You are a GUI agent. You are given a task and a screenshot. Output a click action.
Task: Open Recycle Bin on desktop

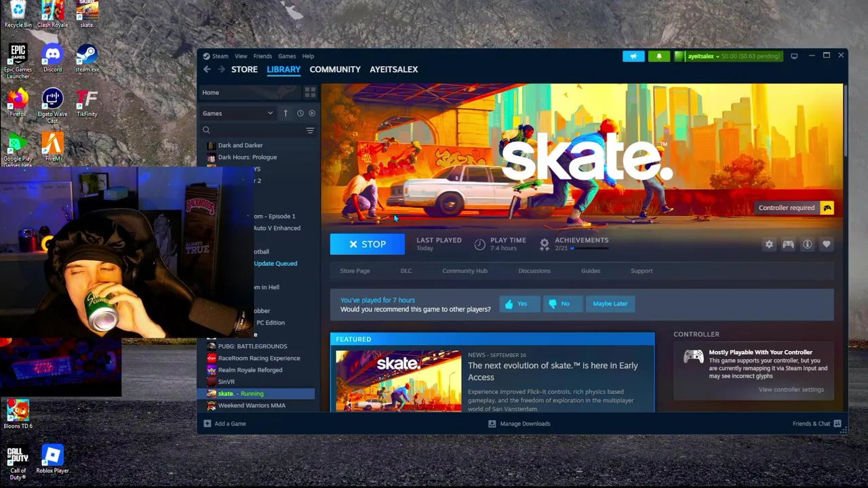tap(18, 14)
